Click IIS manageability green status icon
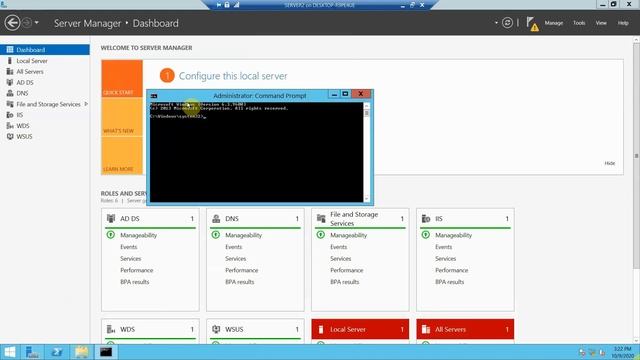Screen dimensions: 640x360 [425, 235]
